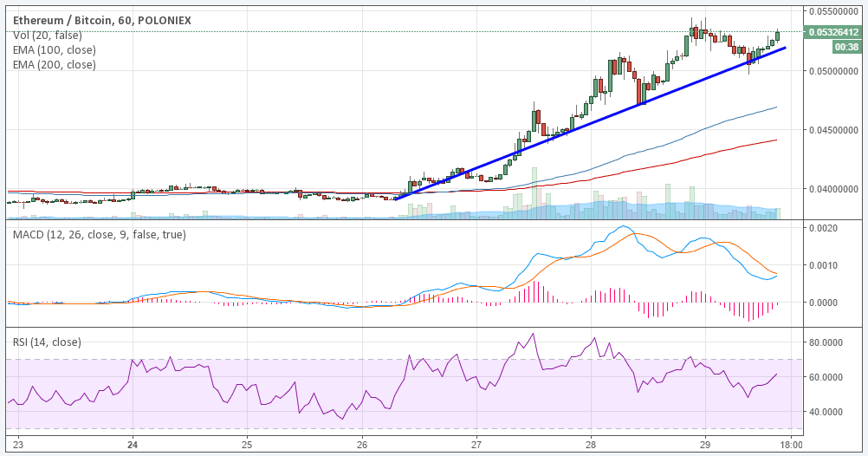Select the blue ascending trend line
The image size is (868, 456).
[x=590, y=123]
